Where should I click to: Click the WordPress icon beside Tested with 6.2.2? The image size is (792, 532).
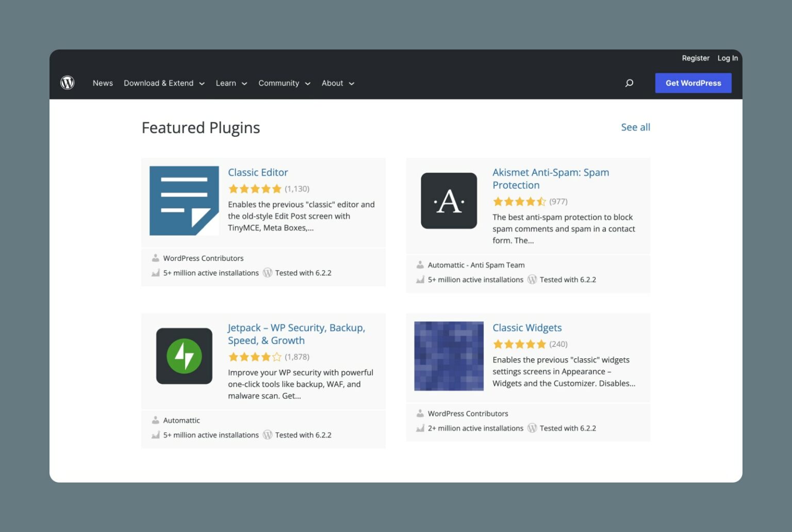[268, 273]
